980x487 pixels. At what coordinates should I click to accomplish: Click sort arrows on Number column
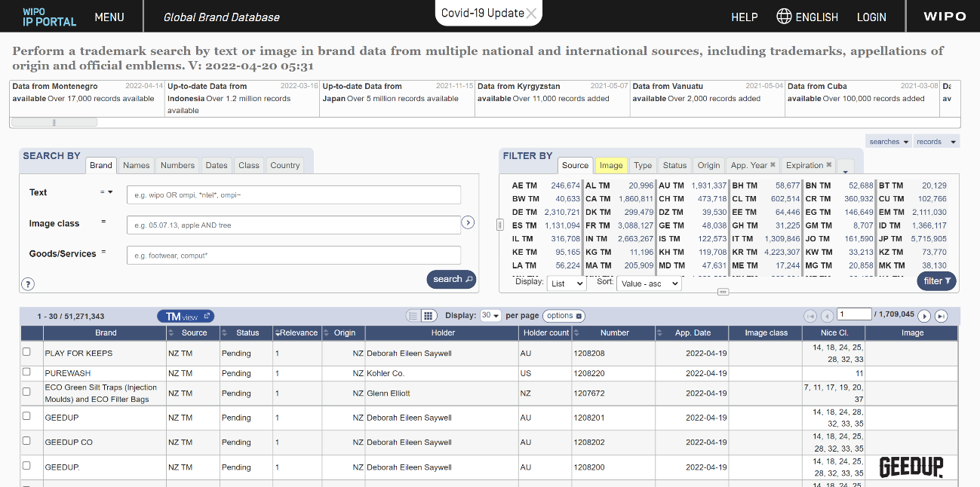pyautogui.click(x=576, y=332)
